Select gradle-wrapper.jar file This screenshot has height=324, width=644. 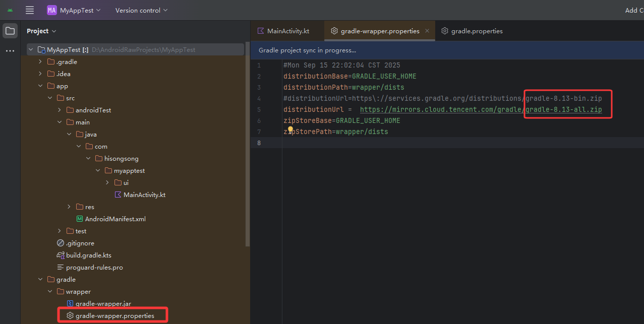pos(103,304)
